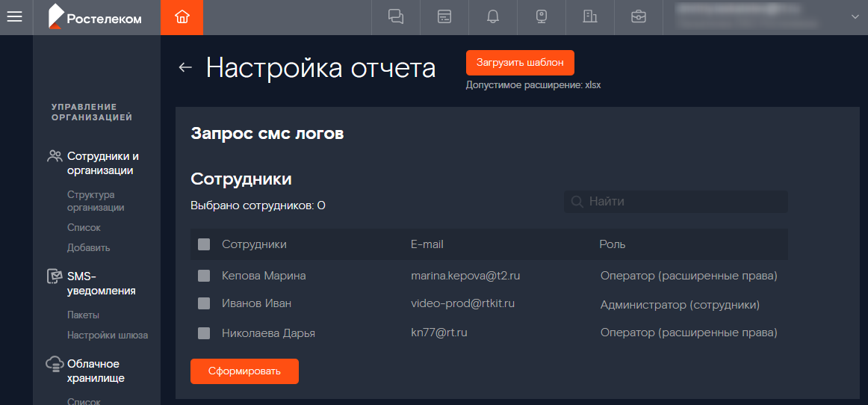Open Сотрудники и организации sidebar section
The width and height of the screenshot is (868, 405).
(102, 164)
